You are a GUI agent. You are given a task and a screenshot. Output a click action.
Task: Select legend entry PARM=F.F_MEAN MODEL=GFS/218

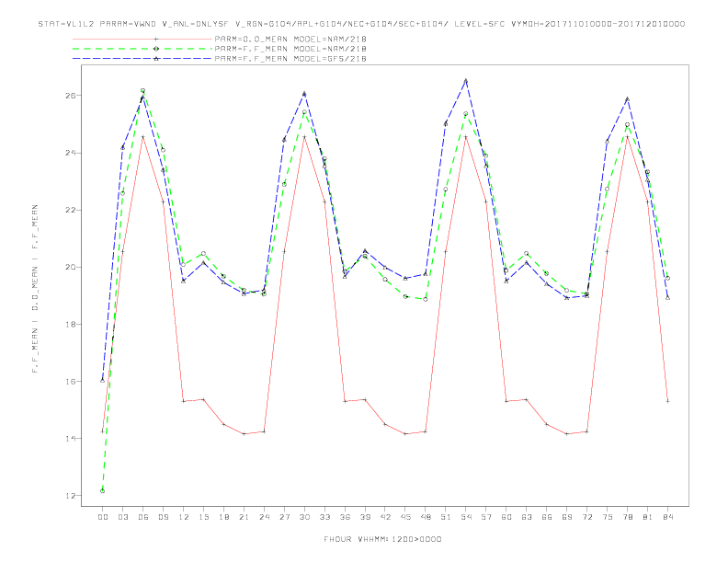click(290, 59)
